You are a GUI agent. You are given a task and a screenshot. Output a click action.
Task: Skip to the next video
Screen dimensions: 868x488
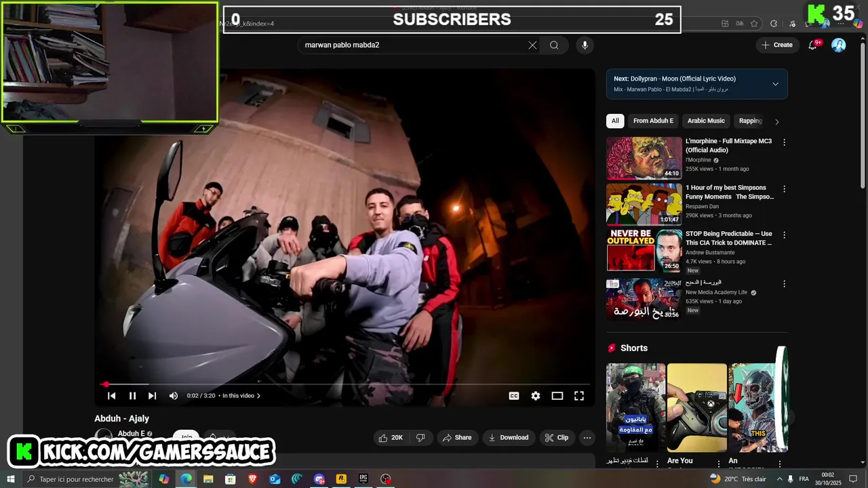pos(152,396)
